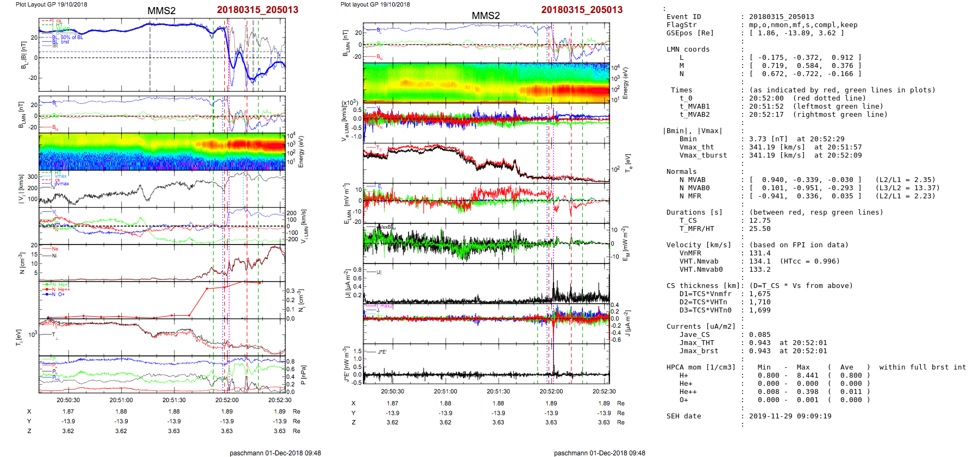980x457 pixels.
Task: Select the right plot's energy spectrogram panel
Action: 486,83
